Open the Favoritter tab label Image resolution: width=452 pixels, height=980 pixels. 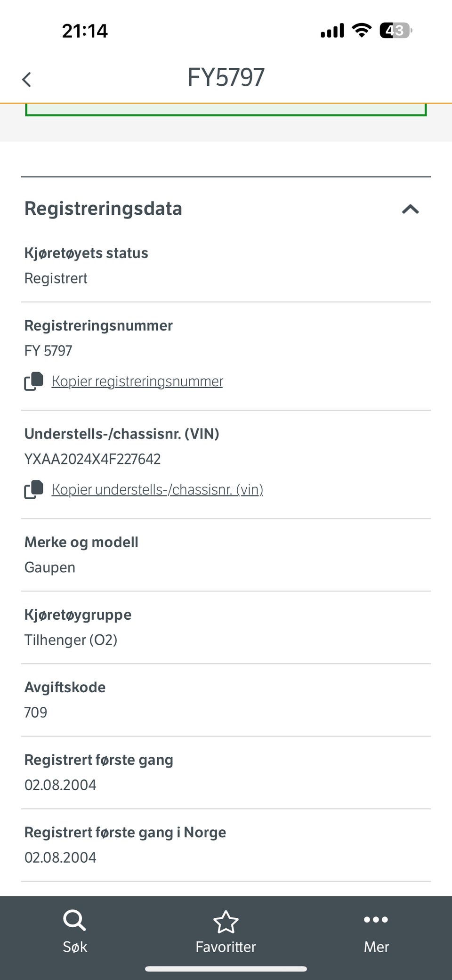click(226, 947)
